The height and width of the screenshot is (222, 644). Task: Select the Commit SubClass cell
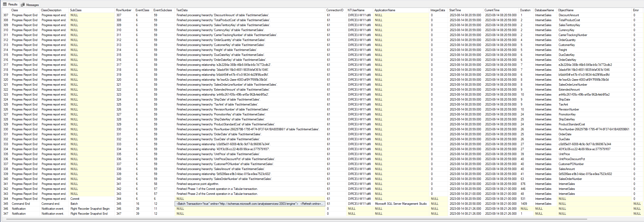[x=75, y=199]
